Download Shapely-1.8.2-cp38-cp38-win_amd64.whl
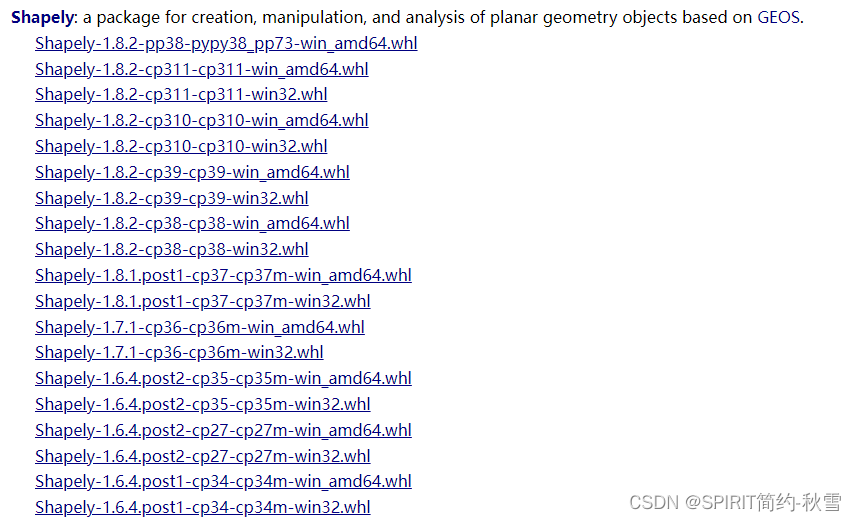The image size is (856, 521). 192,223
